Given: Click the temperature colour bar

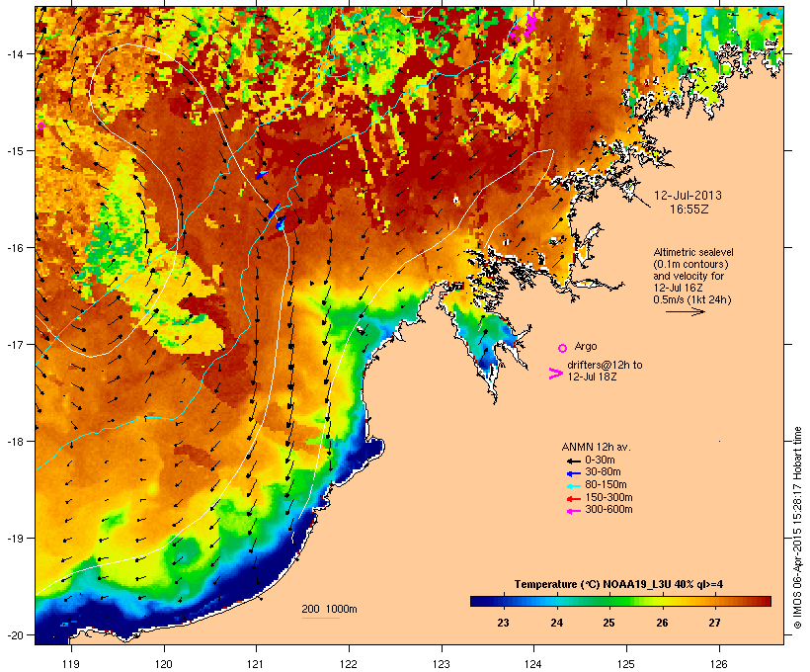Looking at the screenshot, I should [620, 601].
